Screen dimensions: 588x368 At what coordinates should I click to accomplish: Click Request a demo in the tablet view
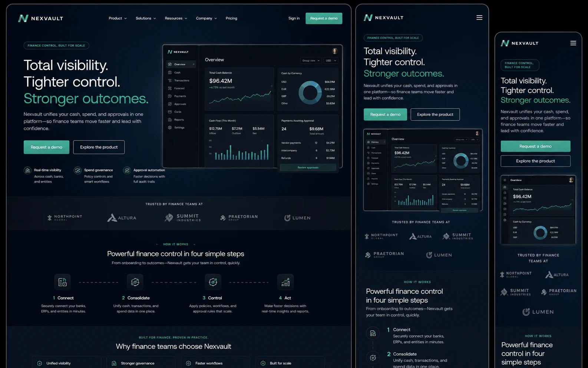tap(385, 114)
